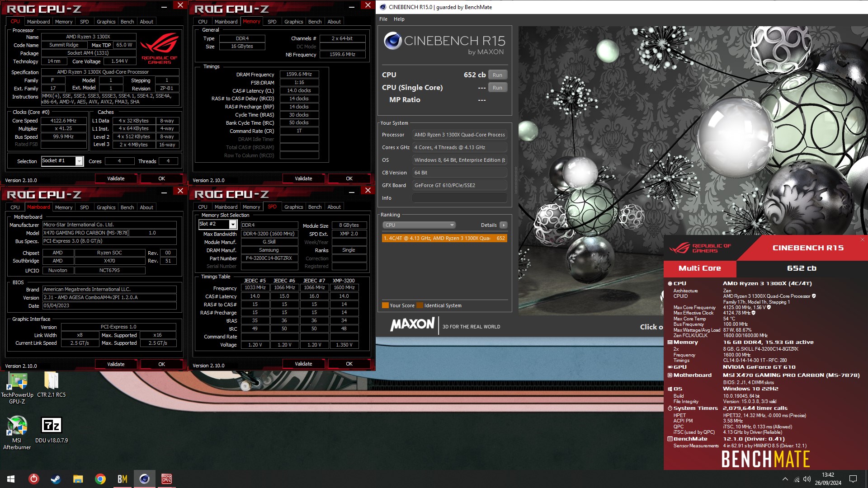This screenshot has width=868, height=488.
Task: Launch Google Chrome from the taskbar
Action: pyautogui.click(x=100, y=479)
